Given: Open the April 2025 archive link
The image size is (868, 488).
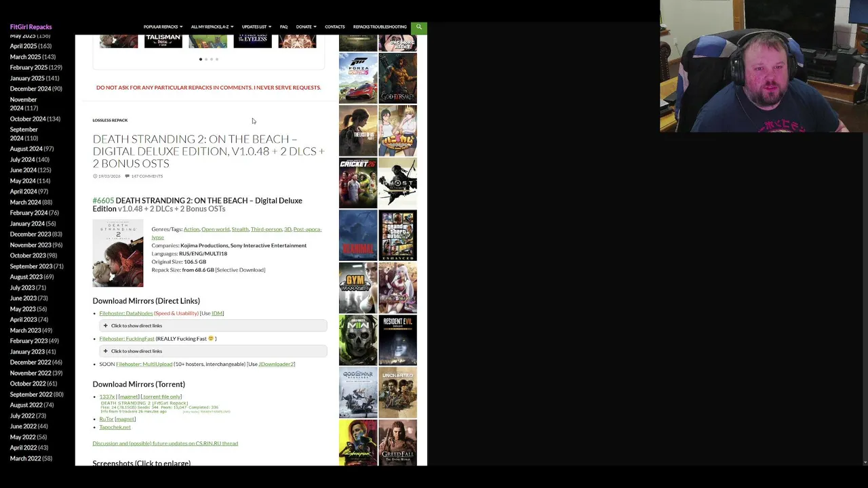Looking at the screenshot, I should 24,46.
